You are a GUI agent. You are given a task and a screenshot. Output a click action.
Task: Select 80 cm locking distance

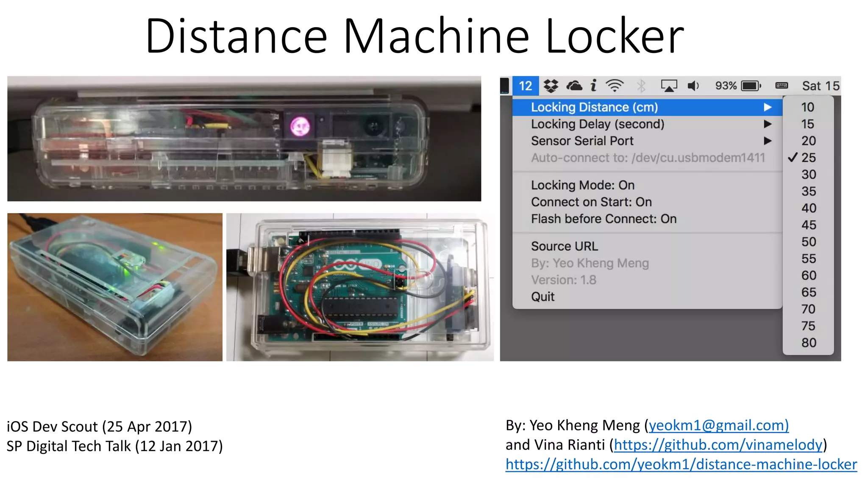(x=808, y=343)
